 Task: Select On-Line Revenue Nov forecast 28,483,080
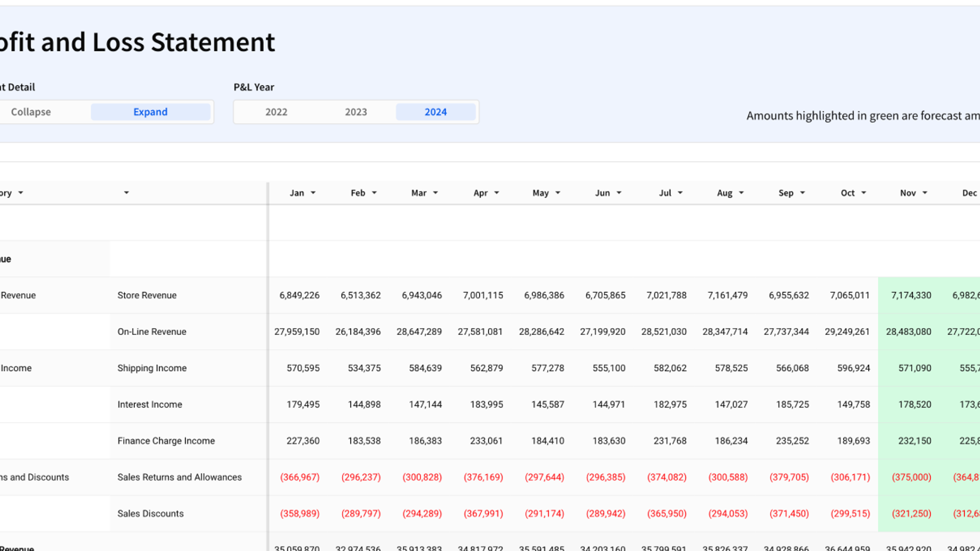909,332
